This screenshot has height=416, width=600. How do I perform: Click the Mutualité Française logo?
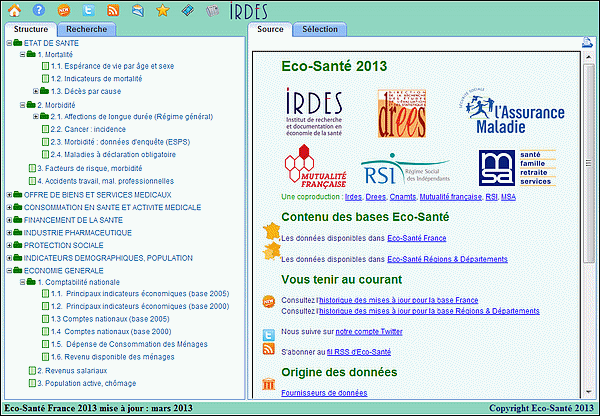(x=315, y=166)
